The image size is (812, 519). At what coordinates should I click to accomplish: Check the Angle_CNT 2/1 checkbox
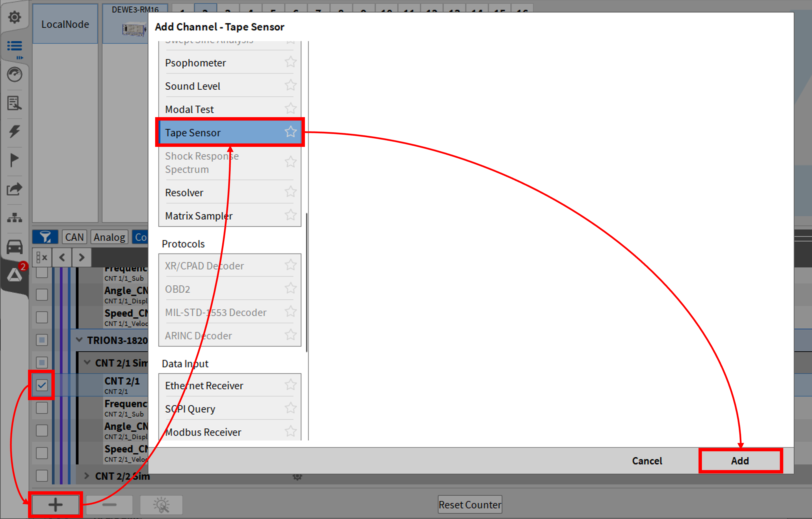42,430
